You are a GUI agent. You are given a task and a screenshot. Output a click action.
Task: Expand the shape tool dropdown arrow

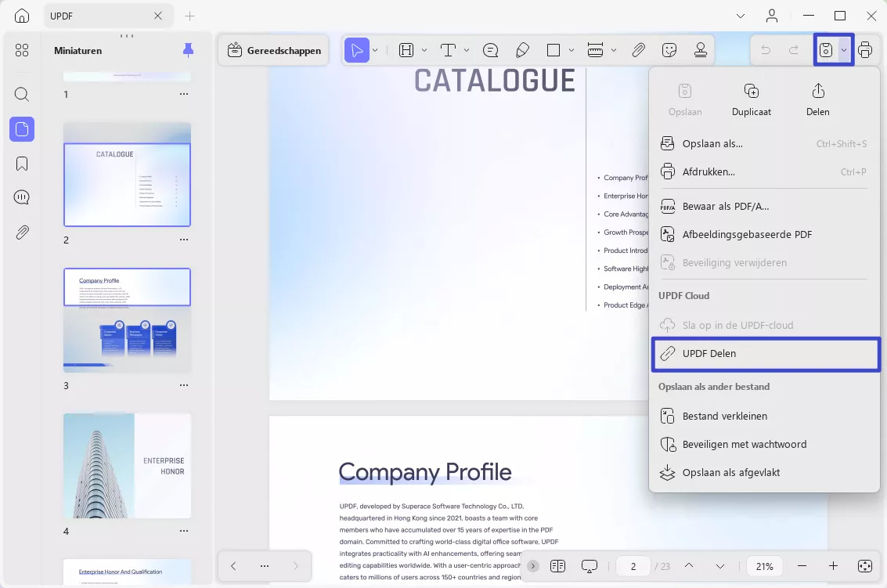tap(572, 50)
